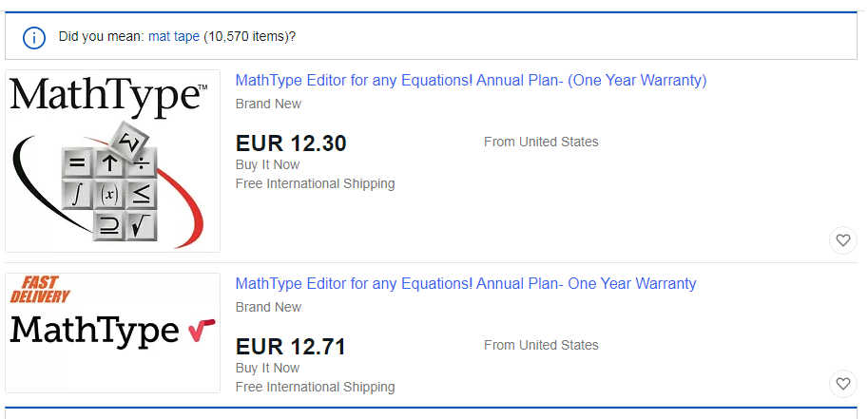Click Brand New label on second listing
868x419 pixels.
(268, 307)
